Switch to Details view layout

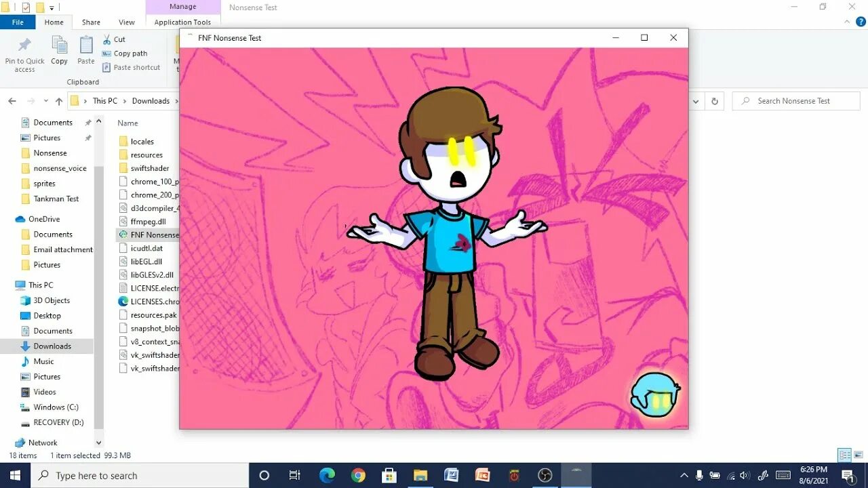click(844, 455)
